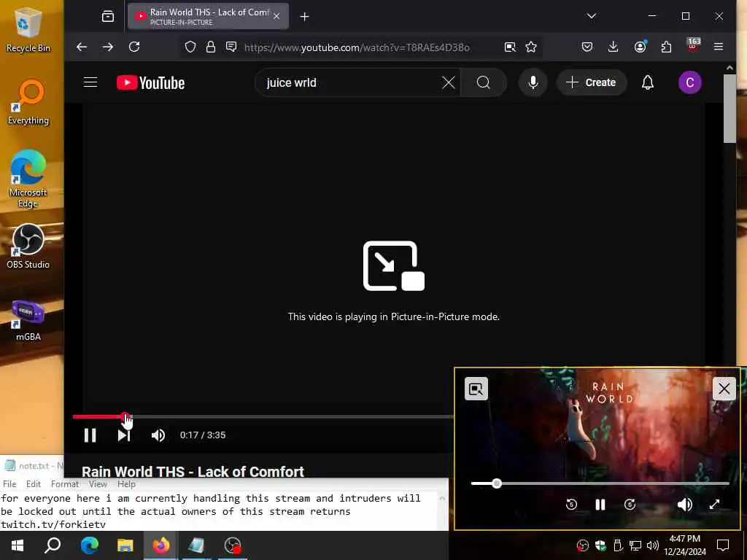Send picture-in-picture video back to tab
The image size is (747, 560).
(x=476, y=389)
